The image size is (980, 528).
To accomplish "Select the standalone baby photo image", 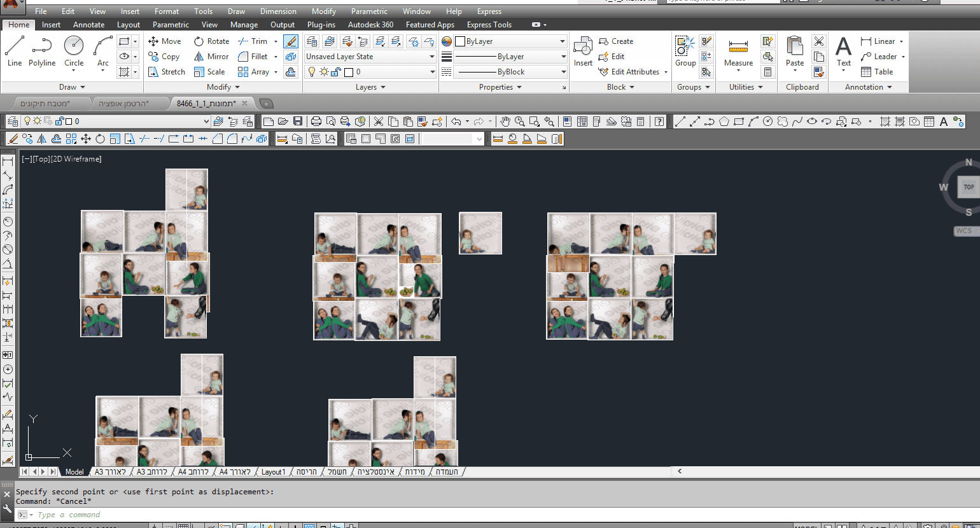I will (480, 233).
